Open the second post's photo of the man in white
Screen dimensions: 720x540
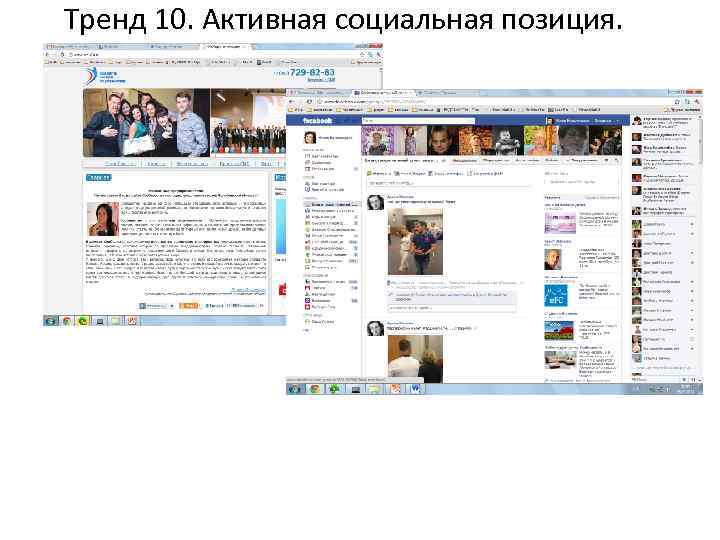415,359
